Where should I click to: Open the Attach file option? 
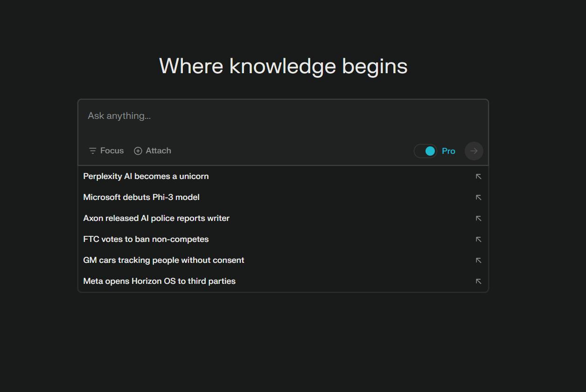[153, 151]
